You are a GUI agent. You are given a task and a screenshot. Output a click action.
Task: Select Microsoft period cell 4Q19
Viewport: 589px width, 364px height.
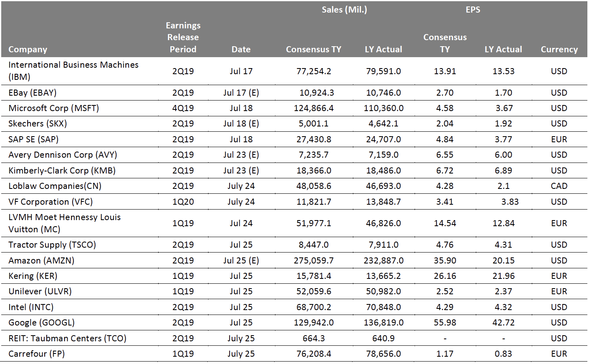coord(183,108)
